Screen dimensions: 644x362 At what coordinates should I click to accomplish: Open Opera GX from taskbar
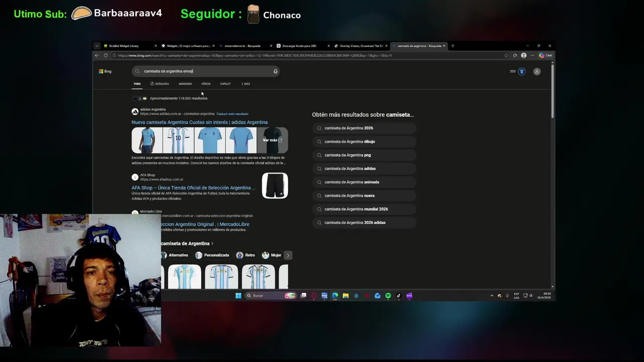click(x=314, y=296)
